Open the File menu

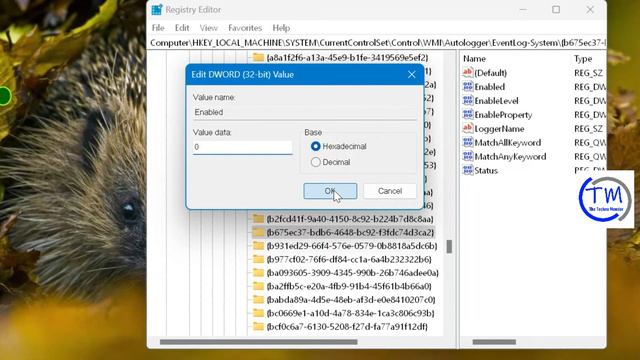click(x=158, y=28)
